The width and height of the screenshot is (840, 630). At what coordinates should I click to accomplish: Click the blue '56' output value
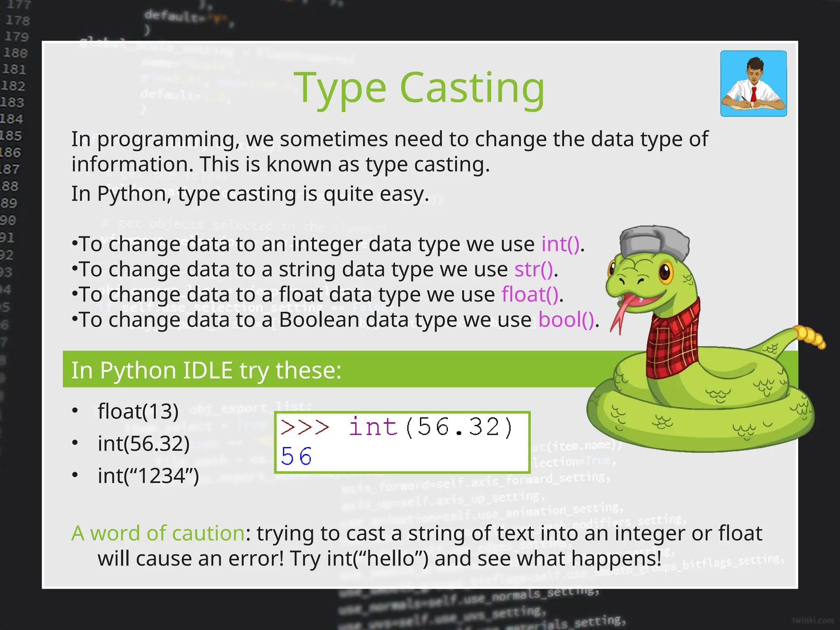click(296, 456)
